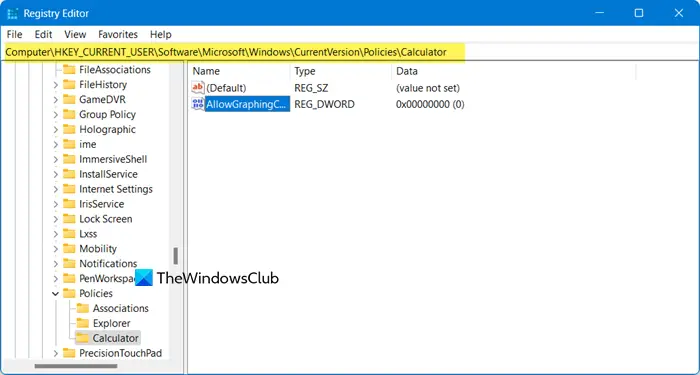
Task: Select the Associations key under Policies
Action: click(x=121, y=308)
